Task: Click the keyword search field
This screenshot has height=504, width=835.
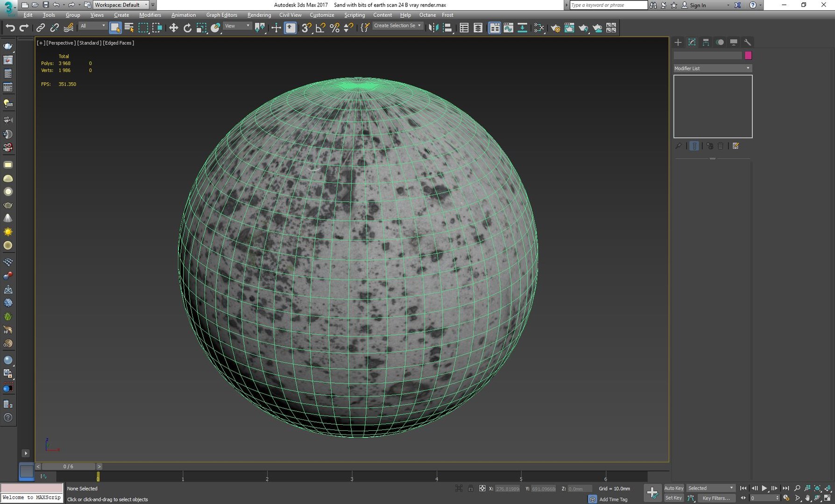Action: 609,5
